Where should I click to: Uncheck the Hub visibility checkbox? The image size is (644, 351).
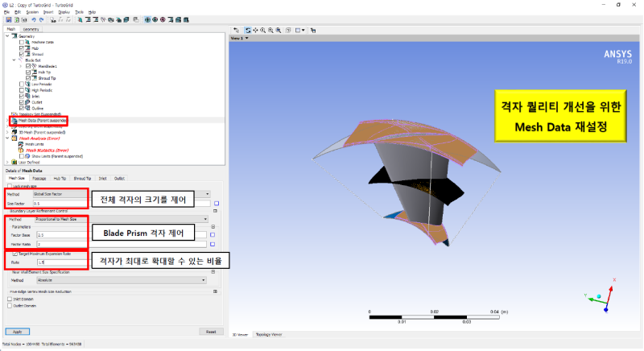(22, 48)
